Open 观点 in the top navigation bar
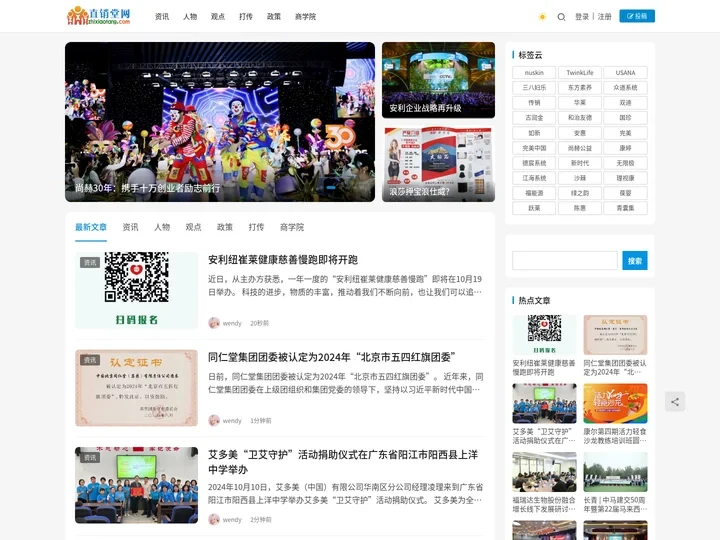720x540 pixels. point(218,17)
